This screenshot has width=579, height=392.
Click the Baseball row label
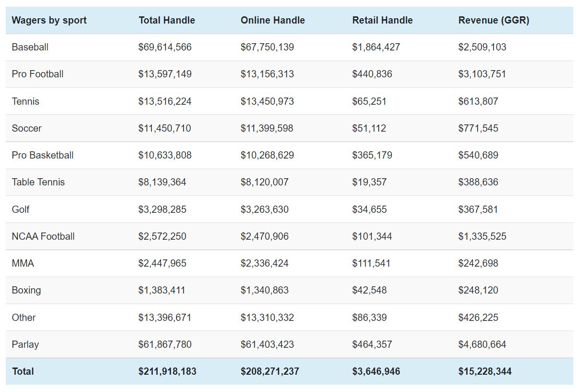point(30,47)
